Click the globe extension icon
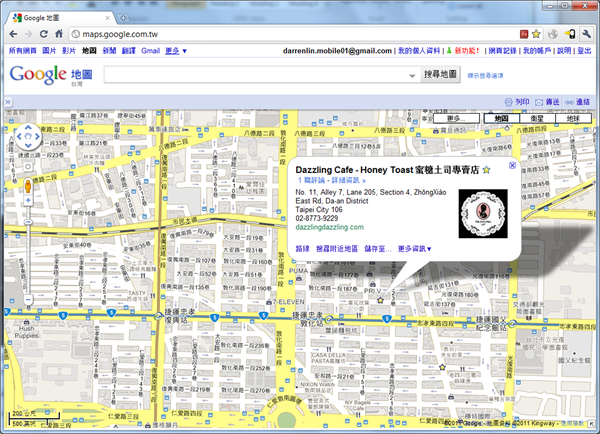The image size is (600, 434). pyautogui.click(x=553, y=34)
